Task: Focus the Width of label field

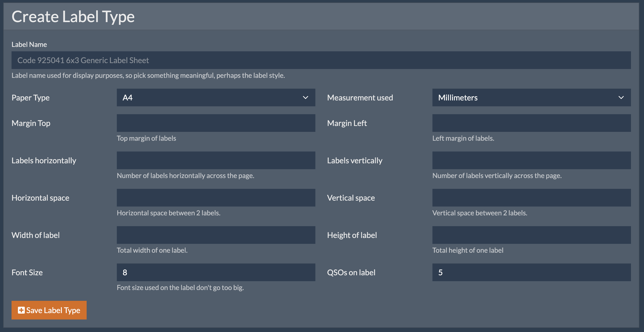Action: 216,235
